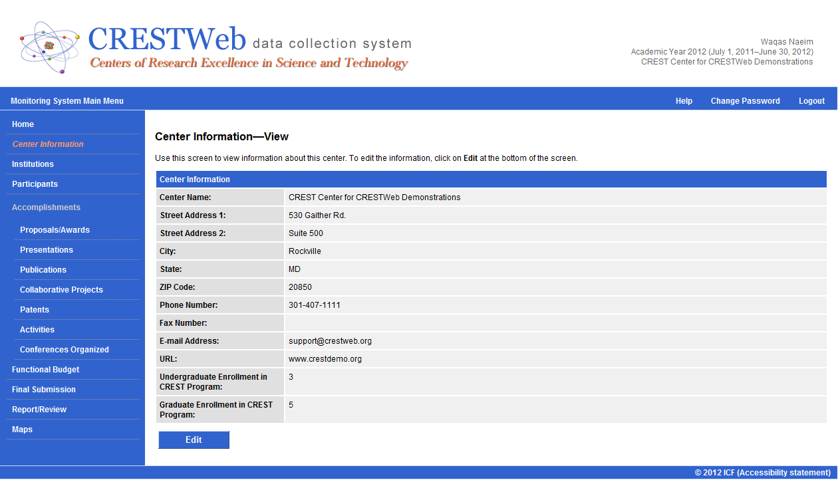Click undergraduate enrollment value 3
Screen dimensions: 838x504
tap(291, 377)
